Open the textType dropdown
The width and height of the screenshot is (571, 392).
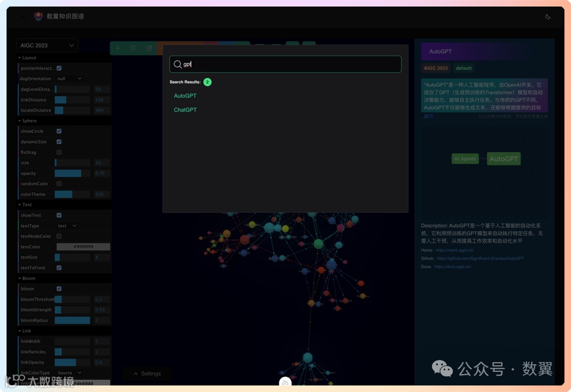pyautogui.click(x=67, y=225)
